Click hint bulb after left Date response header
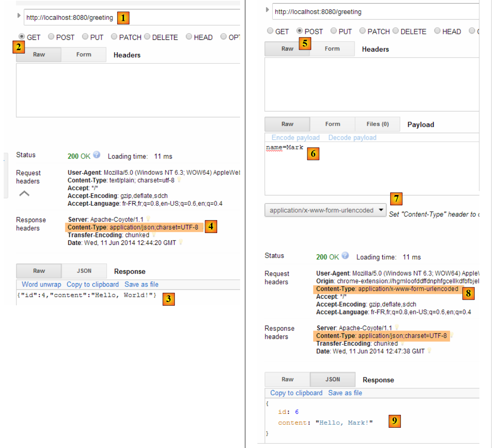This screenshot has width=496, height=448. click(x=181, y=242)
